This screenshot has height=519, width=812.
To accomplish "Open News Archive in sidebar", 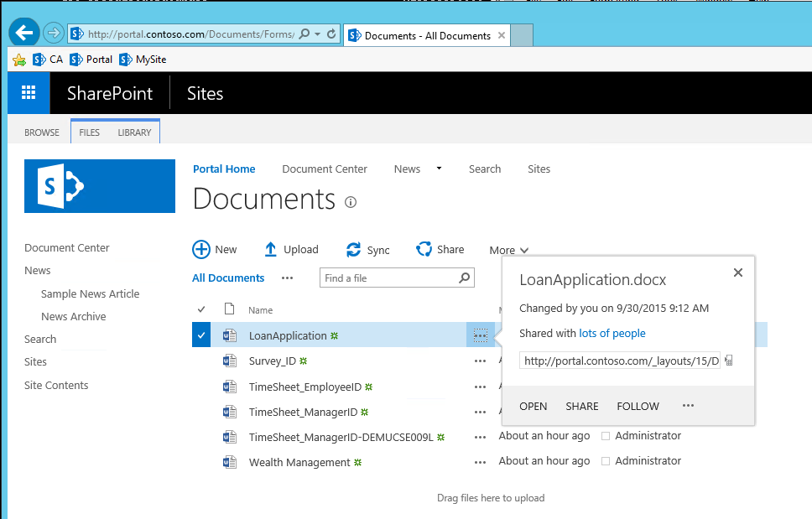I will click(74, 317).
